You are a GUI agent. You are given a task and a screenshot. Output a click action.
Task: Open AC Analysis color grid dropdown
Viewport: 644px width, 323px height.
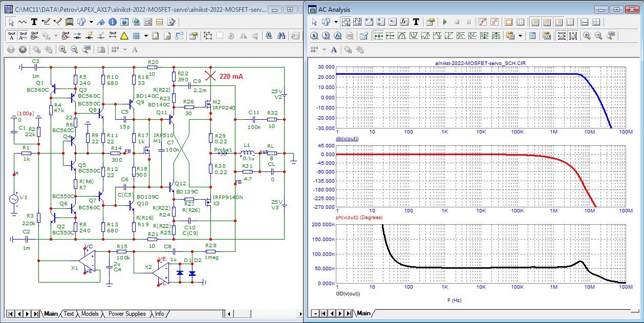pyautogui.click(x=324, y=50)
